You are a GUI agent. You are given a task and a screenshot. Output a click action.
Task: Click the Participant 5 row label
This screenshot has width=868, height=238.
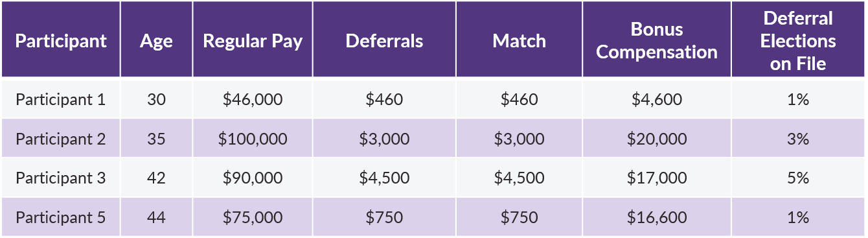(x=60, y=217)
